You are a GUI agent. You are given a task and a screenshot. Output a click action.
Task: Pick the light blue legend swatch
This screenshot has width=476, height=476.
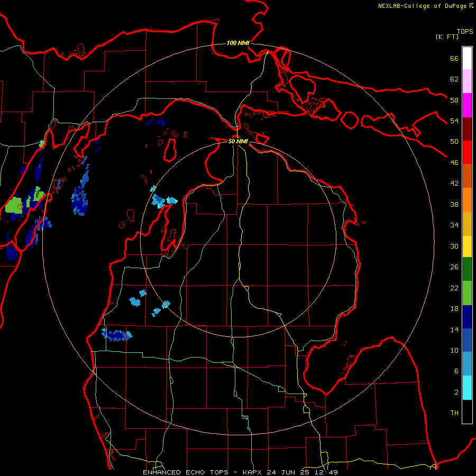(x=467, y=364)
